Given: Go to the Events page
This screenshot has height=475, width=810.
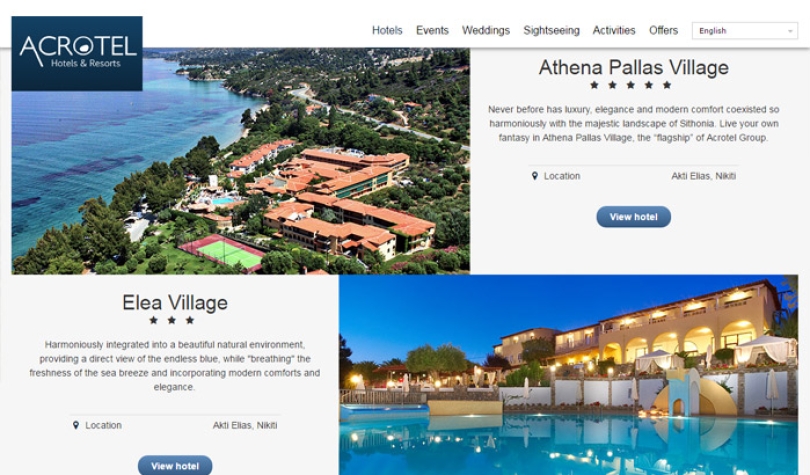Looking at the screenshot, I should point(432,30).
